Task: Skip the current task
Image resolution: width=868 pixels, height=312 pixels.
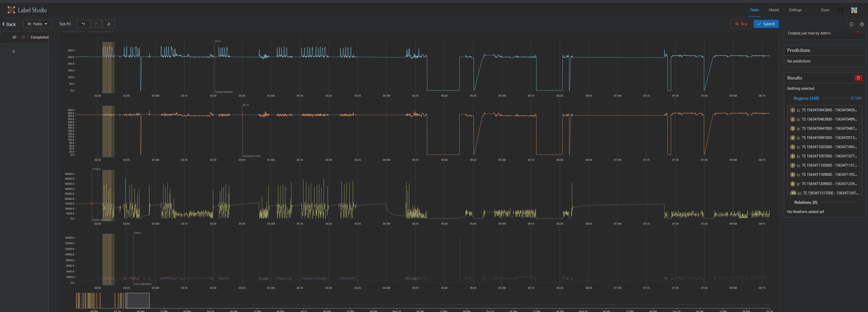Action: pyautogui.click(x=741, y=24)
